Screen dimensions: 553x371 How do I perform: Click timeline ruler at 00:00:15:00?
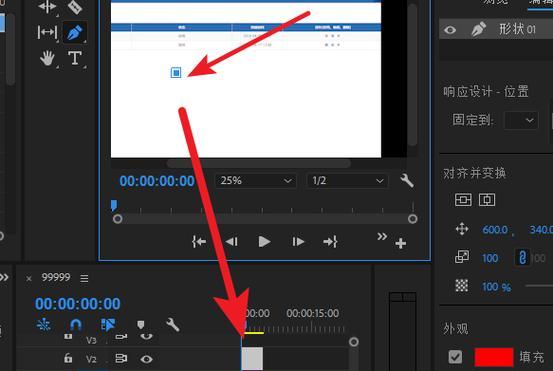coord(312,313)
